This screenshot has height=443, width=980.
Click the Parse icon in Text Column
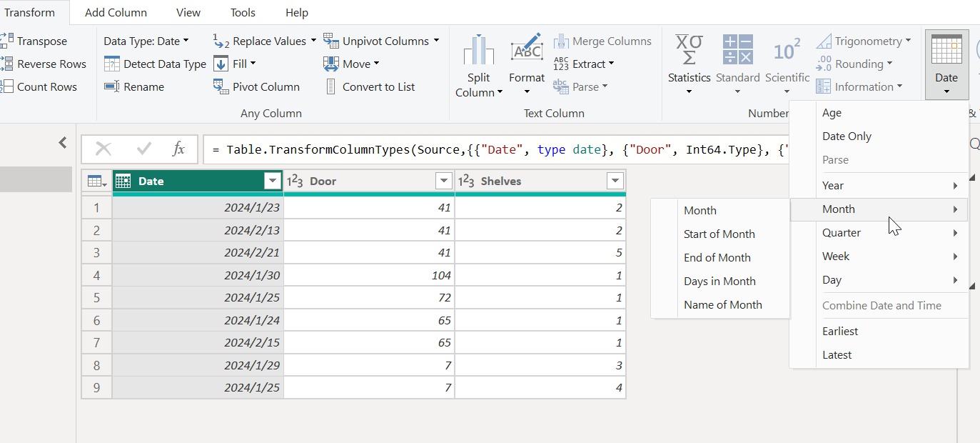click(x=561, y=86)
